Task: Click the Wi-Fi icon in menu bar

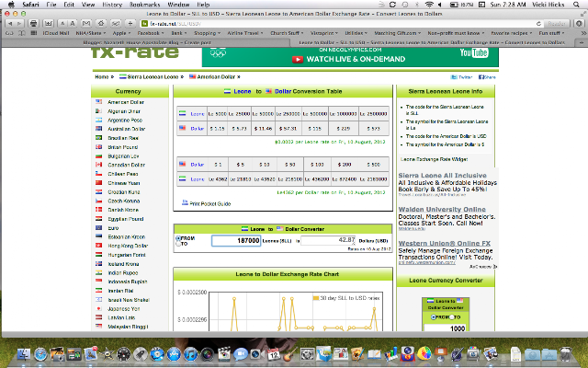Action: tap(429, 5)
